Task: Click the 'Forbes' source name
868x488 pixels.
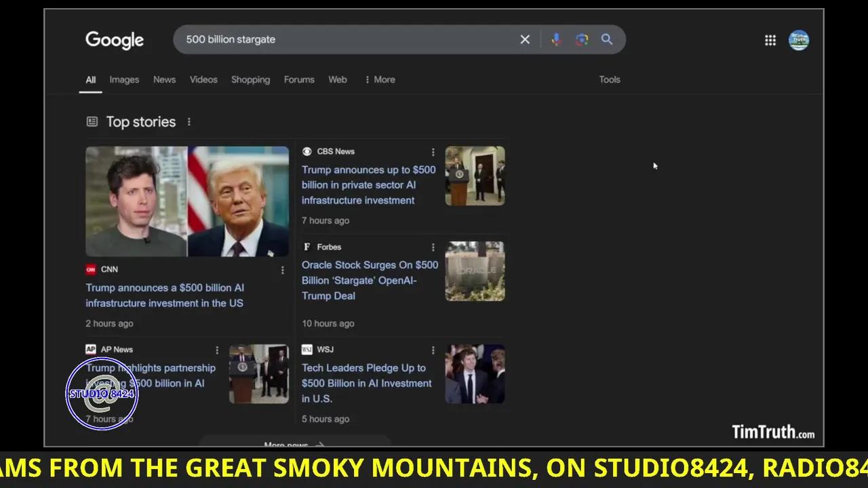Action: click(329, 247)
